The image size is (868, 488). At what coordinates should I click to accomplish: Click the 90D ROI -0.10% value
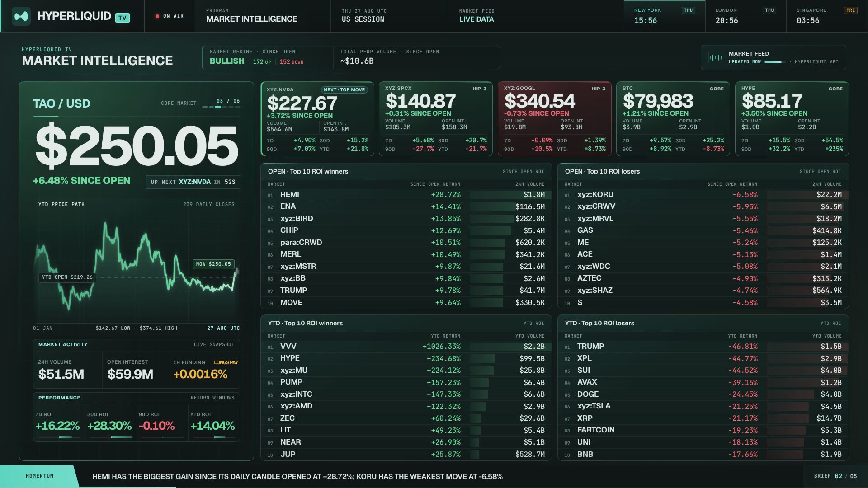click(x=156, y=426)
